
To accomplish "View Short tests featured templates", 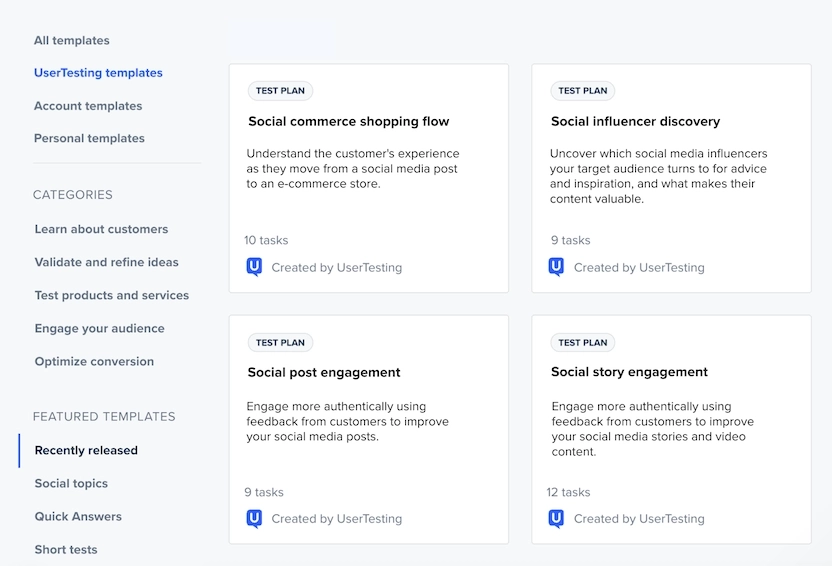I will tap(66, 550).
